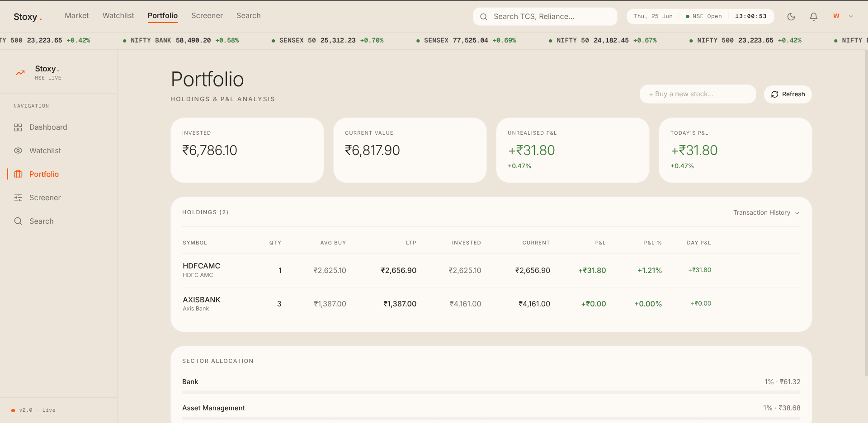Open the Market tab in top navigation
This screenshot has width=868, height=423.
coord(77,16)
